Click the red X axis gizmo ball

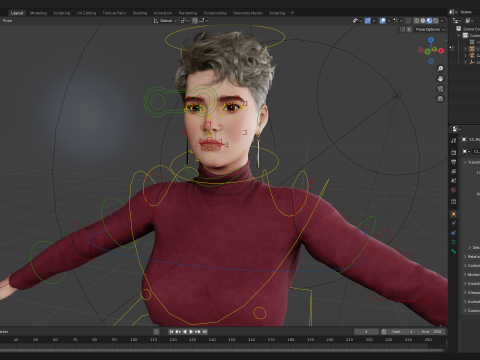pyautogui.click(x=441, y=51)
